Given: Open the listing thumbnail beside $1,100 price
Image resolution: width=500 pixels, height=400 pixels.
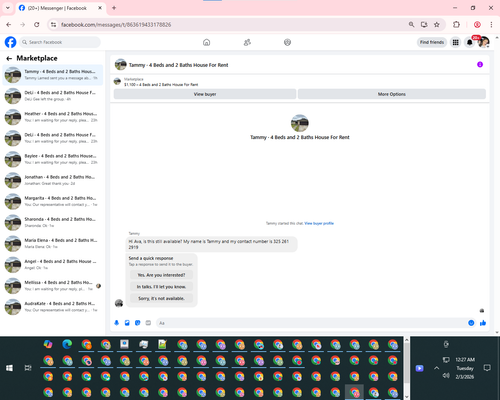Looking at the screenshot, I should coord(117,82).
